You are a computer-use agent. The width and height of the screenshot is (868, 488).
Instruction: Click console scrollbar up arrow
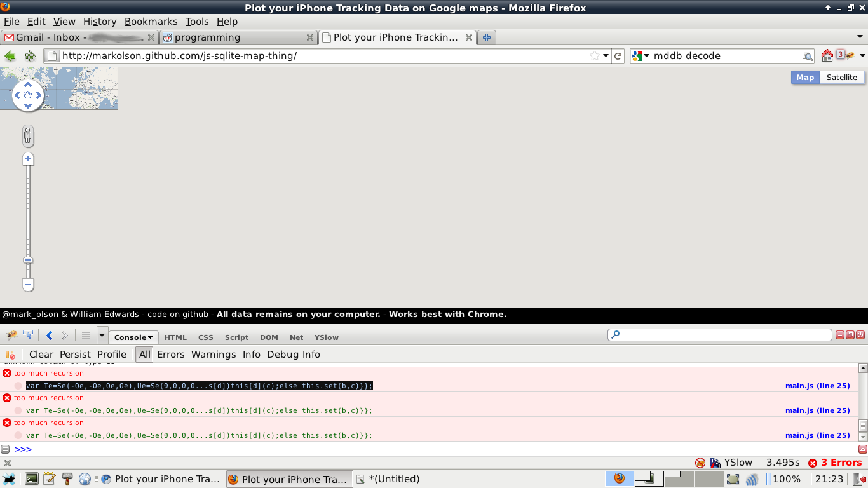coord(863,368)
